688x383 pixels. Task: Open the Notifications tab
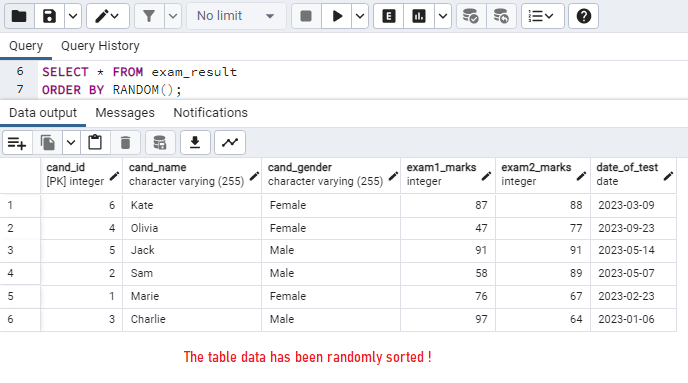point(211,113)
